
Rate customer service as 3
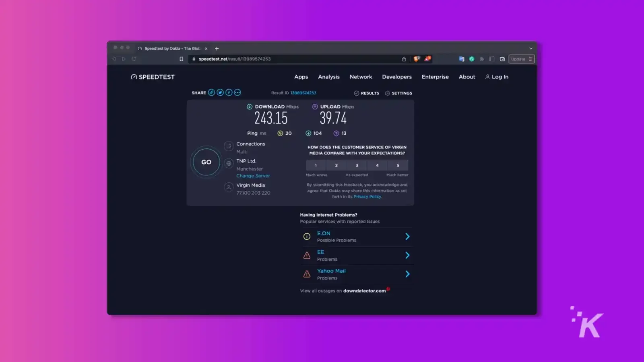[x=357, y=165]
